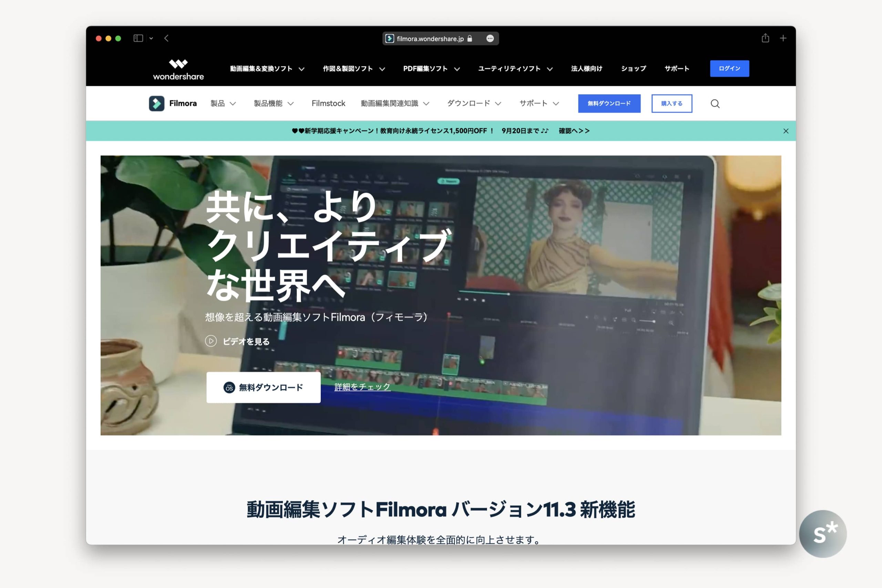The image size is (882, 588).
Task: Click the address bar more options icon
Action: point(490,39)
